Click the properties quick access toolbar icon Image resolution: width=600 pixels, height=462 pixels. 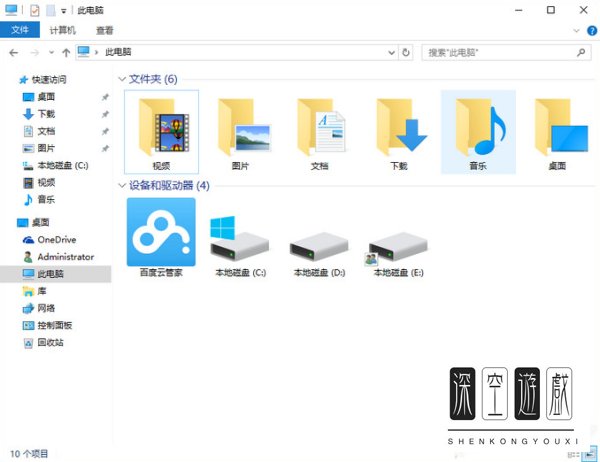(34, 10)
